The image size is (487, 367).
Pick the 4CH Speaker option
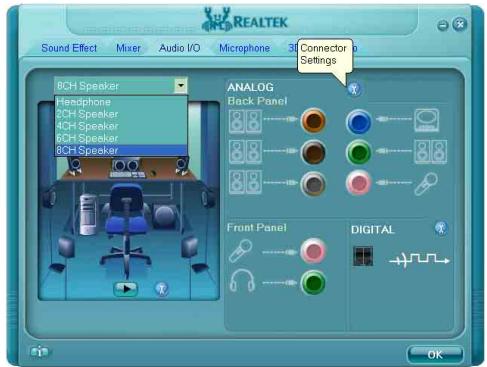(121, 126)
